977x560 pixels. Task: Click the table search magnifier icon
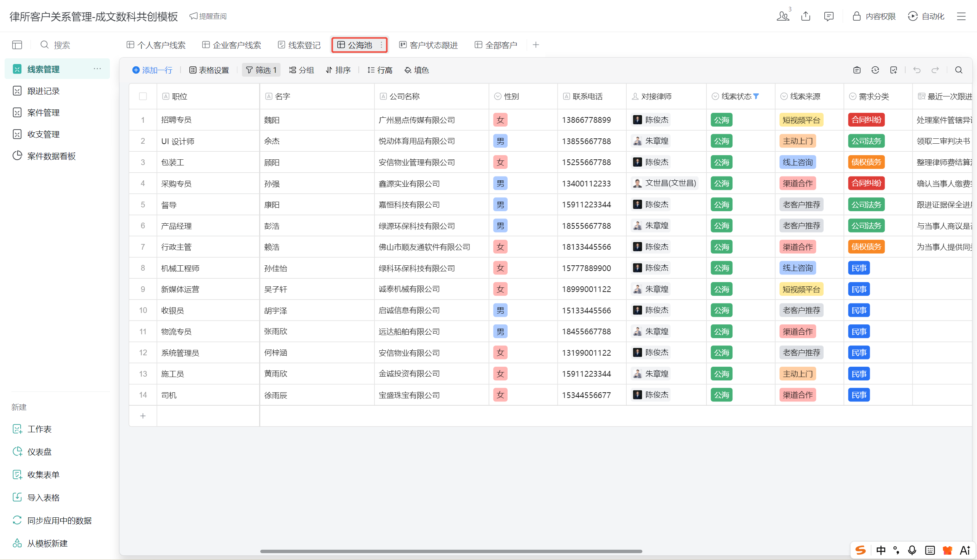point(959,70)
